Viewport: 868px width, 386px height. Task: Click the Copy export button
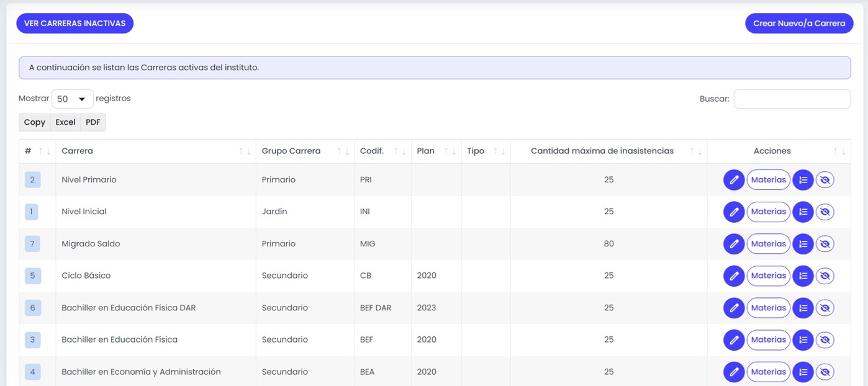35,122
